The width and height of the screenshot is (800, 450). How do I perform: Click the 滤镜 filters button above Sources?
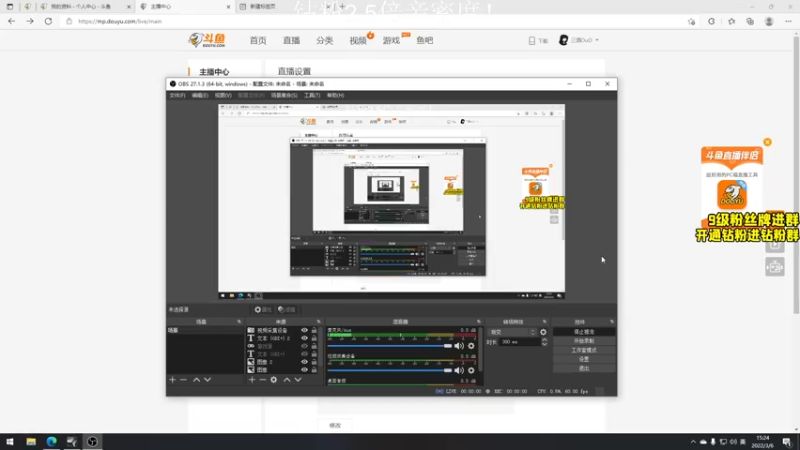click(x=287, y=310)
